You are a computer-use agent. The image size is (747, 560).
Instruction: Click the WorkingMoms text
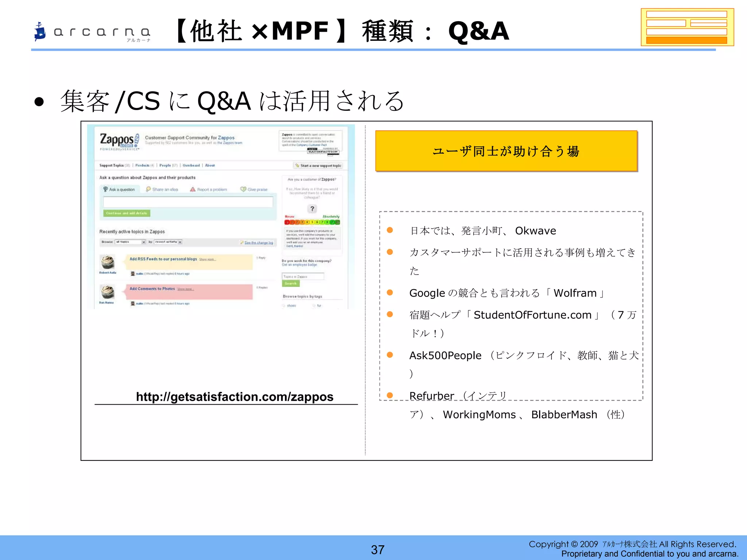click(479, 415)
